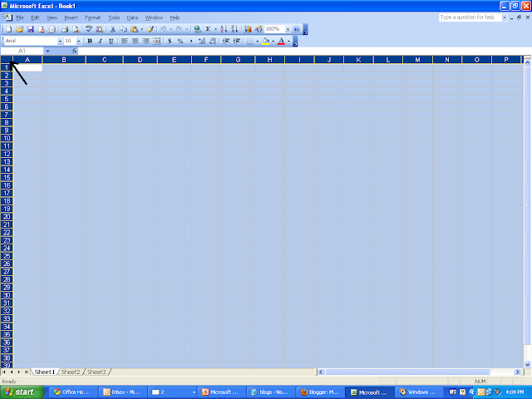Open the Drawing toolbar icon
Screen dimensions: 532x399
[259, 29]
